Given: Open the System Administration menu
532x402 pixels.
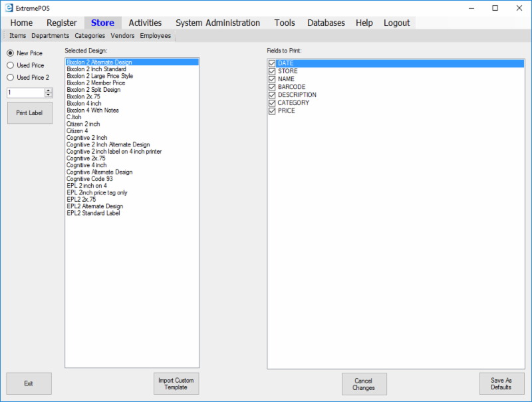Looking at the screenshot, I should (217, 23).
